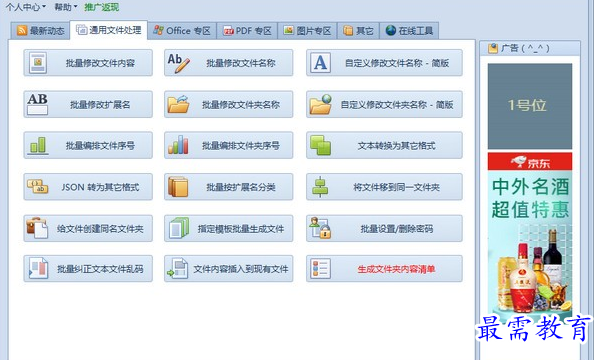Click the 推广返现 link
The image size is (599, 360).
[102, 7]
